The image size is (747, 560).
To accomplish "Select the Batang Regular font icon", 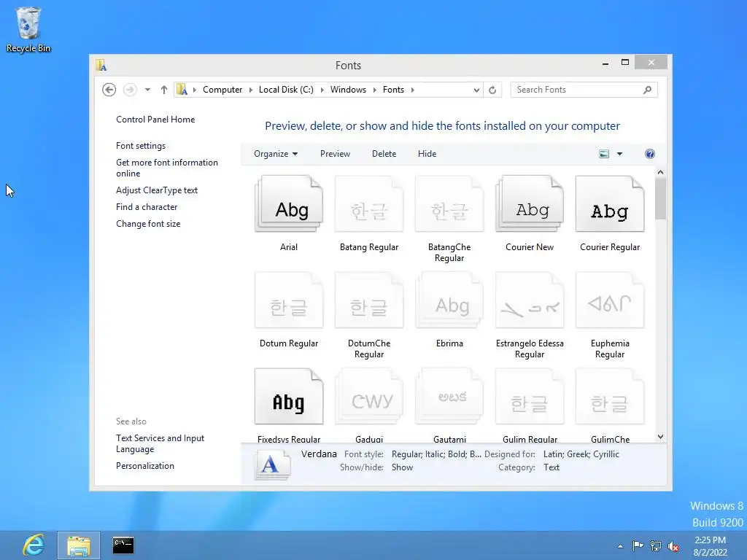I will [369, 204].
